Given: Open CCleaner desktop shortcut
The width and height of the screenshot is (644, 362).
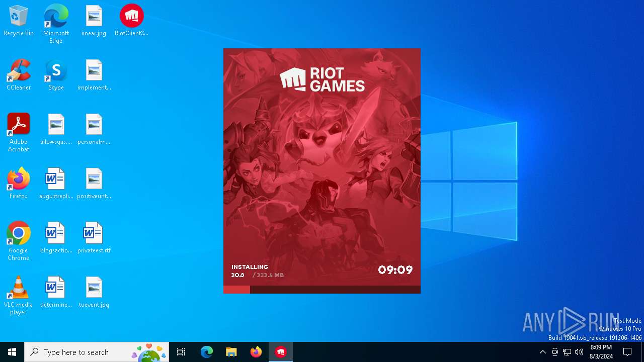Looking at the screenshot, I should click(x=19, y=75).
